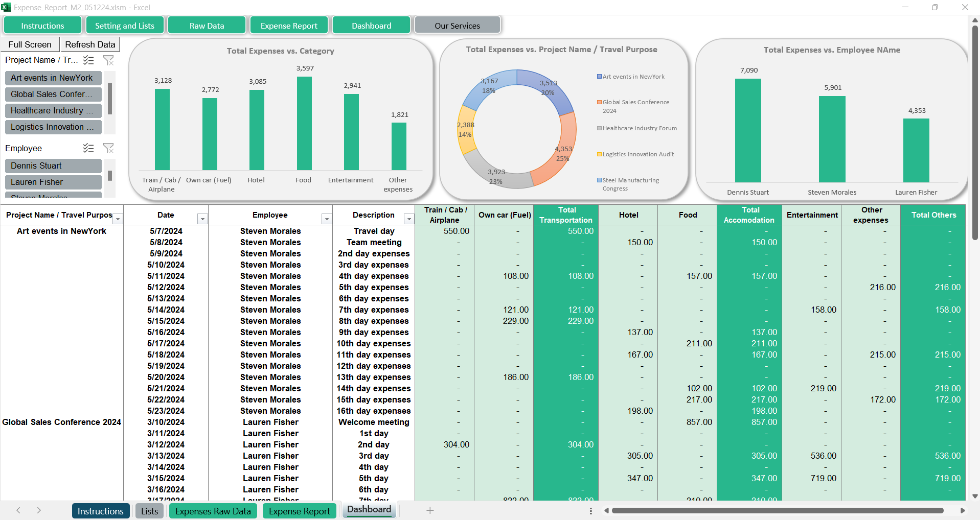This screenshot has height=520, width=980.
Task: Select Dennis Stuart in Employee slicer
Action: [x=53, y=166]
